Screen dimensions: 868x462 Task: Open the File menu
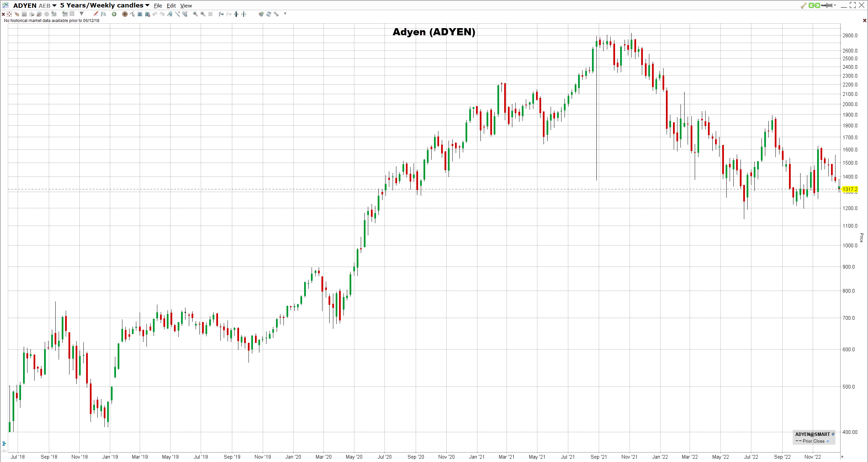coord(158,6)
